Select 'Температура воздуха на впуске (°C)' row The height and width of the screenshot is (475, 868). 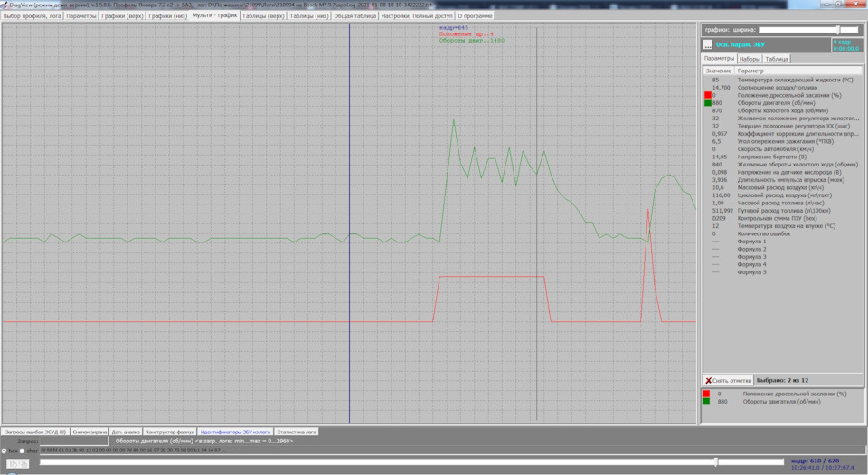click(x=783, y=226)
